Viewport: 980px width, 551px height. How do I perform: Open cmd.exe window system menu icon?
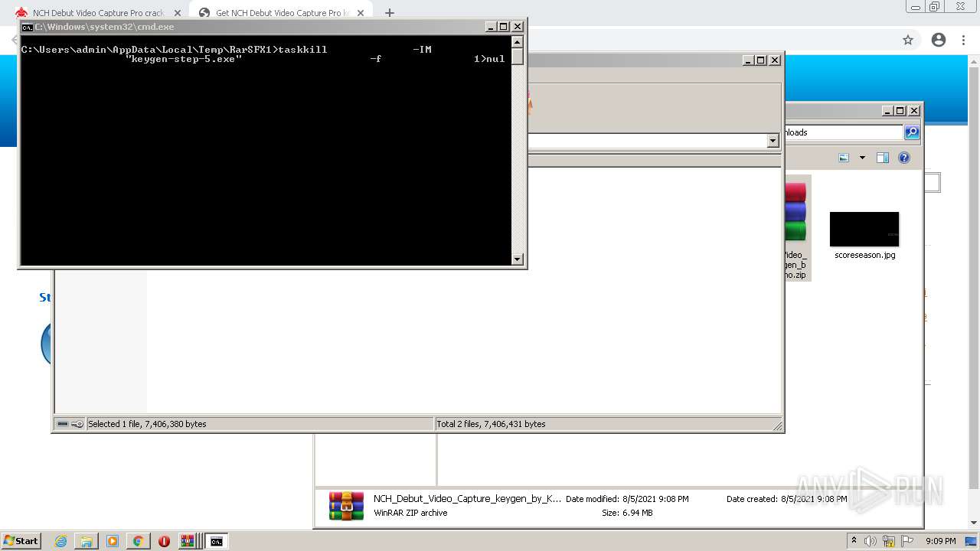tap(27, 27)
